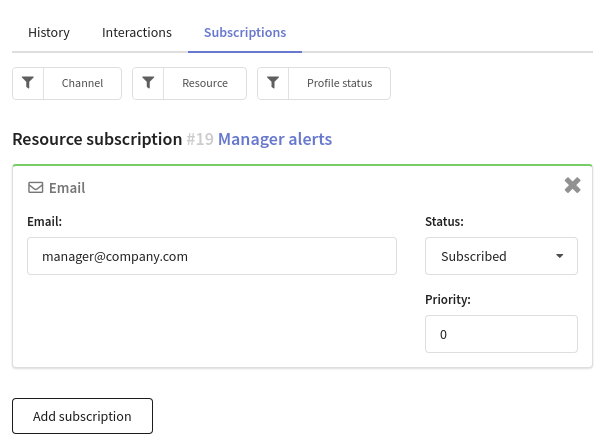Click the Channel filter funnel icon
604x444 pixels.
[28, 83]
